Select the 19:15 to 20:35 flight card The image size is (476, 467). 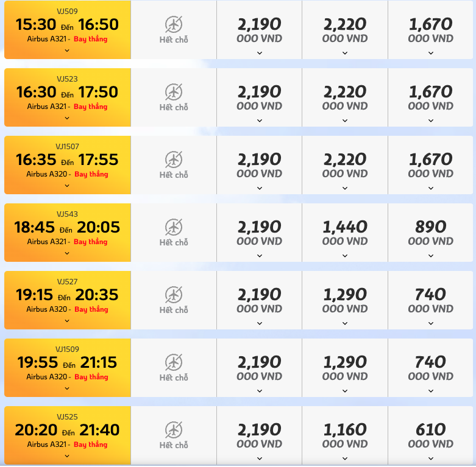(x=68, y=300)
